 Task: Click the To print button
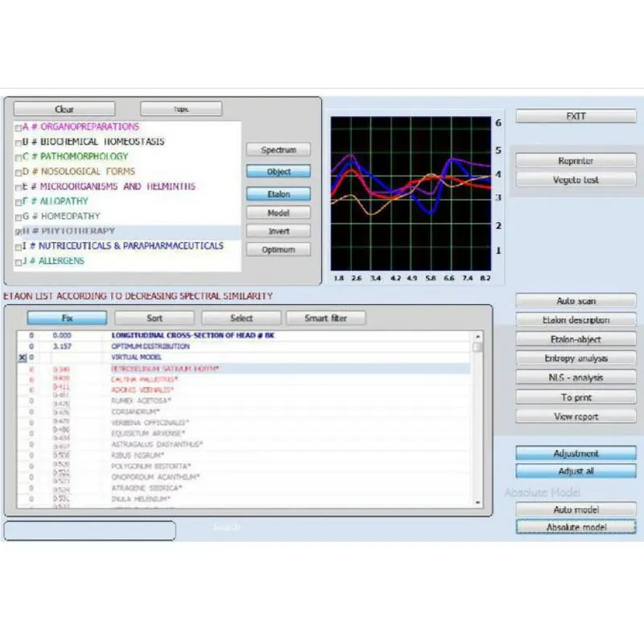(x=576, y=397)
